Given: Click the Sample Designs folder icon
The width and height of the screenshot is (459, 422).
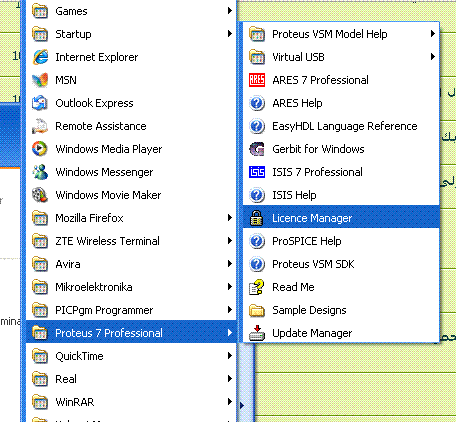Looking at the screenshot, I should [257, 310].
